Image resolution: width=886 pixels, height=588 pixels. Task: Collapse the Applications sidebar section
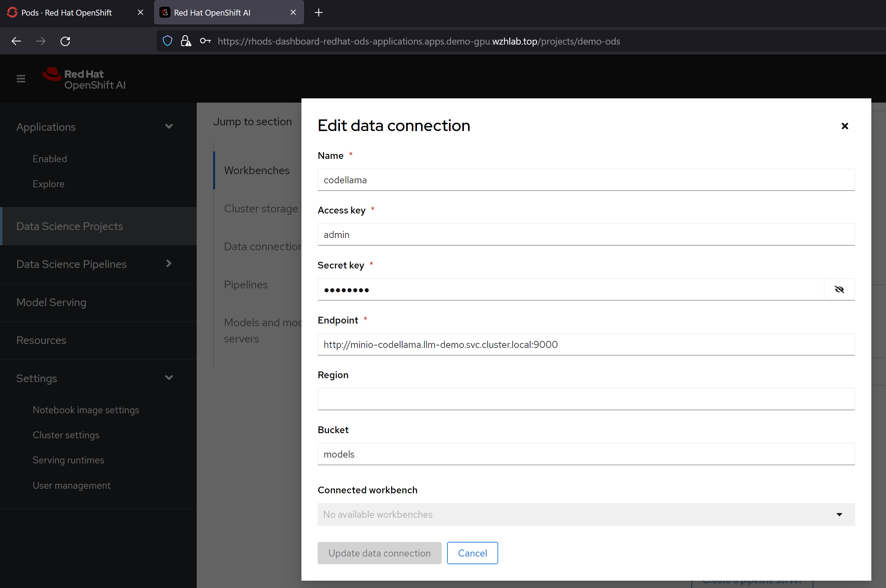[x=169, y=127]
